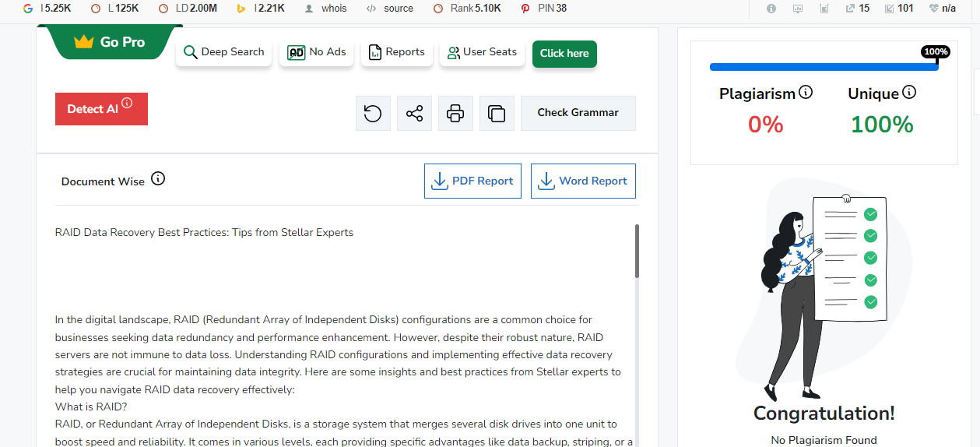Share the plagiarism results
980x447 pixels.
pyautogui.click(x=414, y=114)
